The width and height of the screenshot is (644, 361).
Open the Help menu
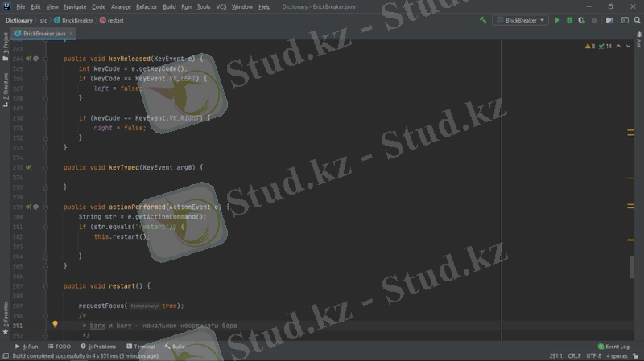coord(265,7)
